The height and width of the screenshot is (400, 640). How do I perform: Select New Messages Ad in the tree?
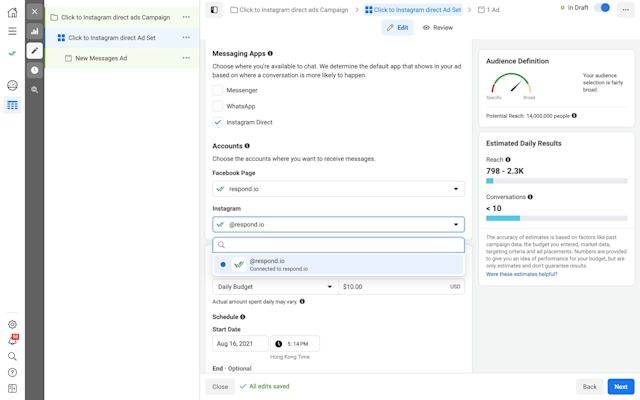(101, 58)
